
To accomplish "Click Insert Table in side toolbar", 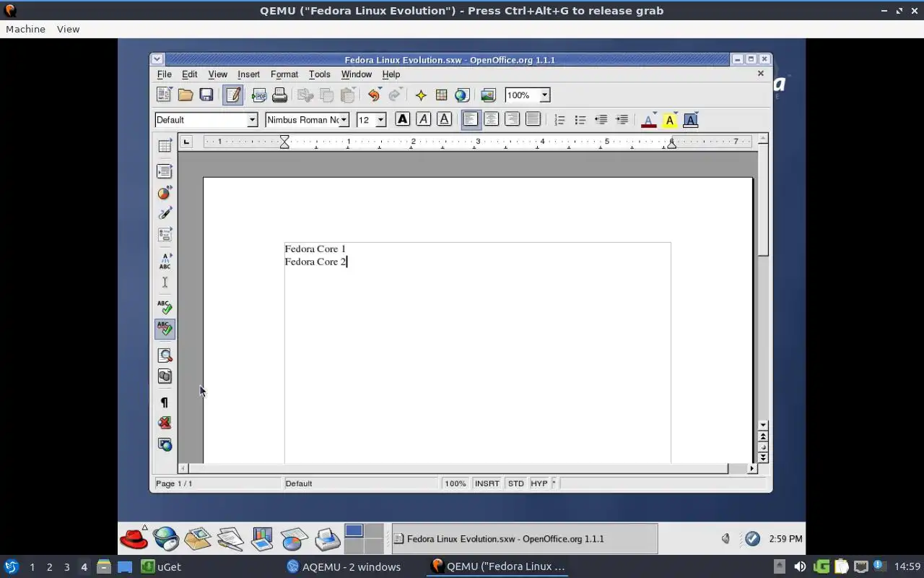I will (165, 146).
